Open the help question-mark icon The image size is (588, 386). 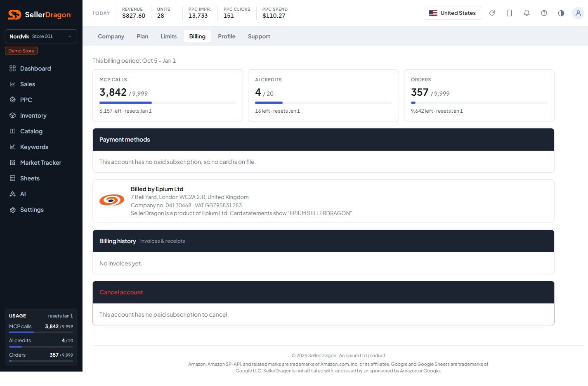click(544, 13)
